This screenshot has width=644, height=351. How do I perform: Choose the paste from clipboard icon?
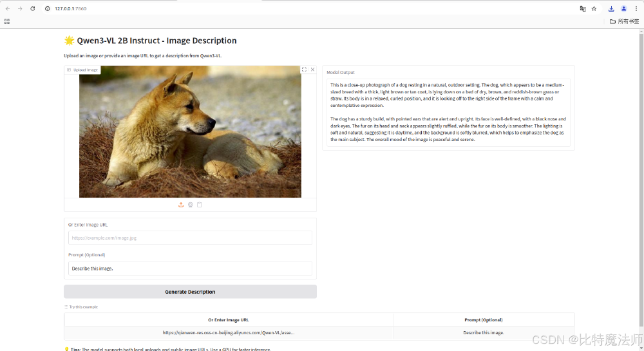pyautogui.click(x=199, y=205)
